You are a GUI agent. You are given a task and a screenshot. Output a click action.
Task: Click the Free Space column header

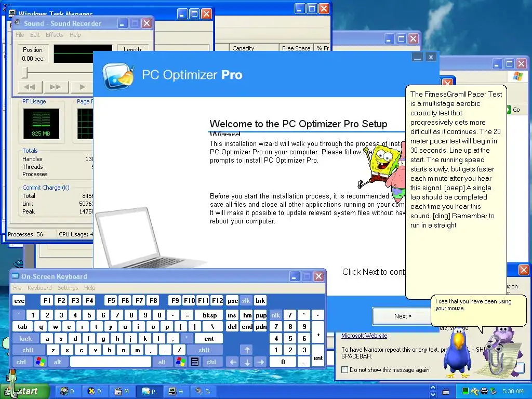pyautogui.click(x=296, y=48)
